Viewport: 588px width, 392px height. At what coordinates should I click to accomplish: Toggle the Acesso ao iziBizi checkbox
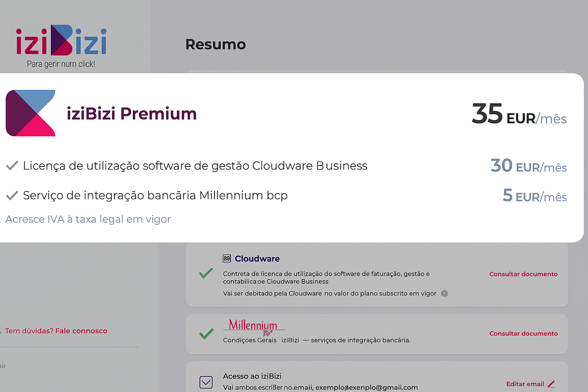coord(206,382)
